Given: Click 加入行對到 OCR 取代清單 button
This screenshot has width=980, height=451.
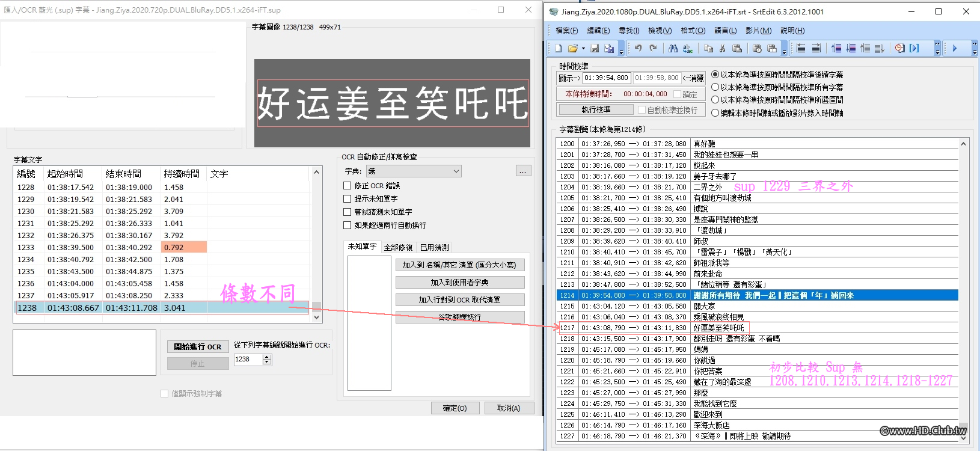Looking at the screenshot, I should [x=460, y=300].
